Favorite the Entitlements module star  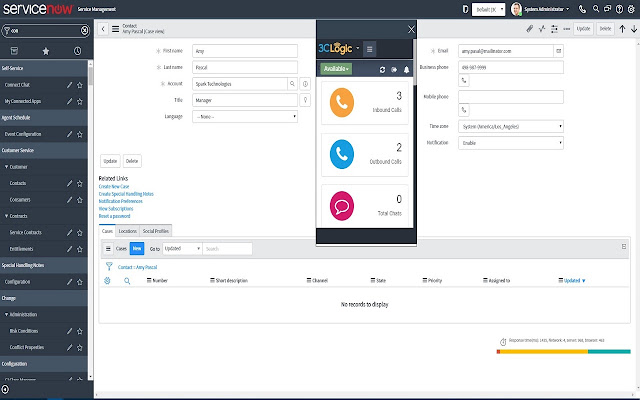80,249
